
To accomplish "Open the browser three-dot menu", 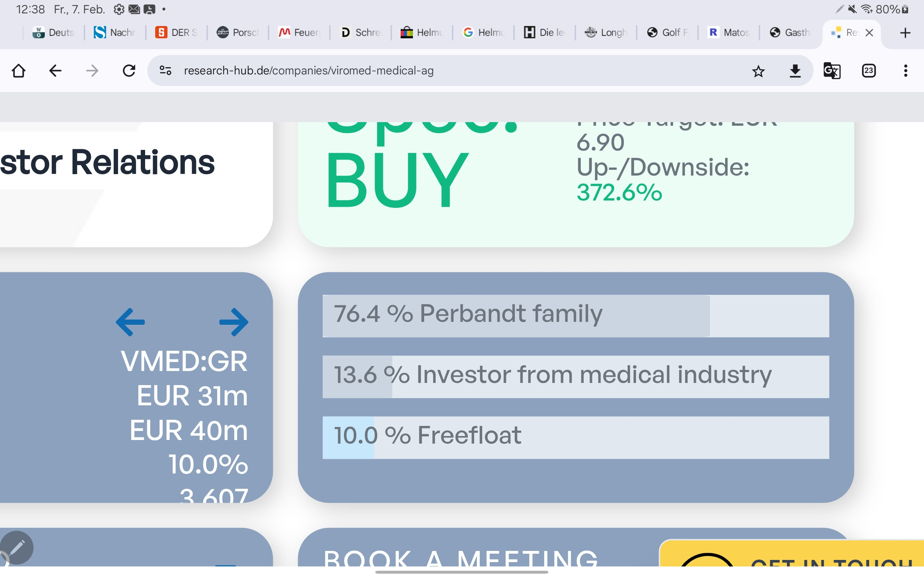I will tap(905, 71).
